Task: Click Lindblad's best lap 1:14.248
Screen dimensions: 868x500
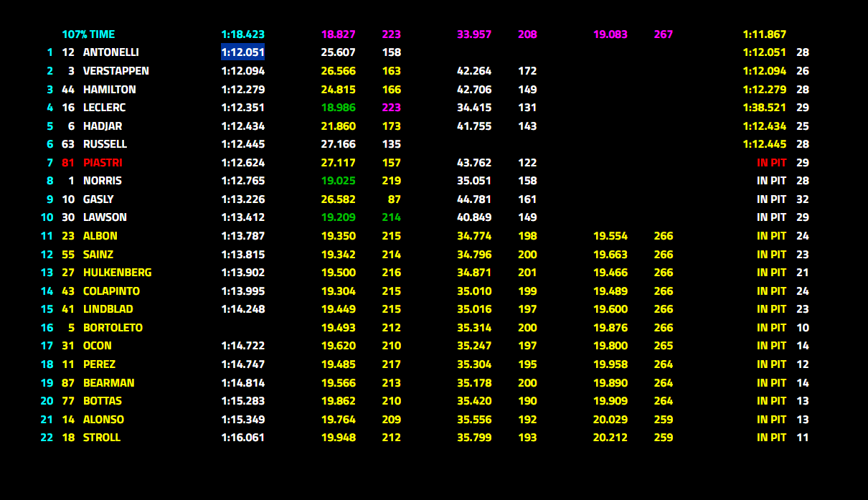Action: tap(243, 309)
